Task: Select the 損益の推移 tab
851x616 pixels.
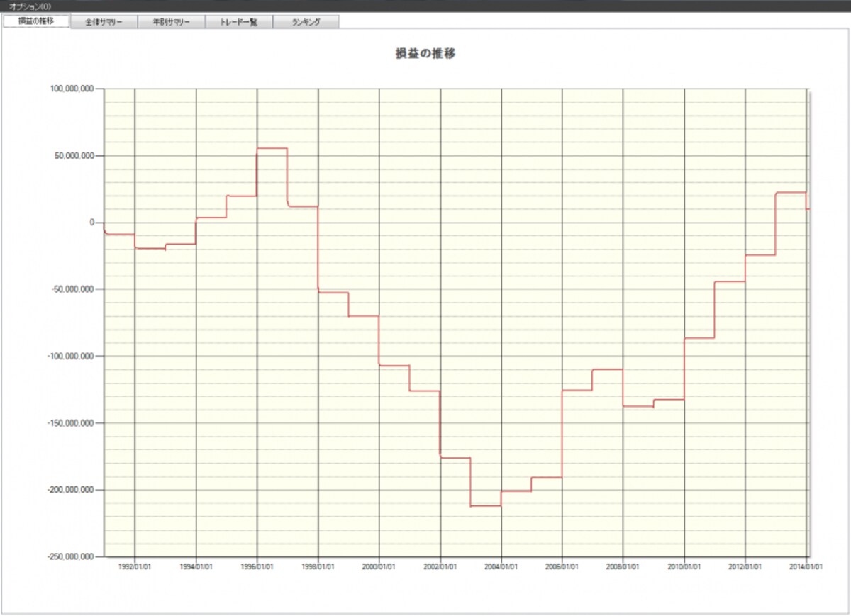Action: click(x=36, y=21)
